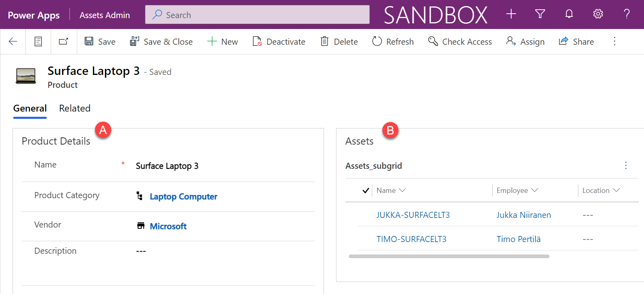Click in the Search box
This screenshot has width=644, height=294.
(x=257, y=14)
